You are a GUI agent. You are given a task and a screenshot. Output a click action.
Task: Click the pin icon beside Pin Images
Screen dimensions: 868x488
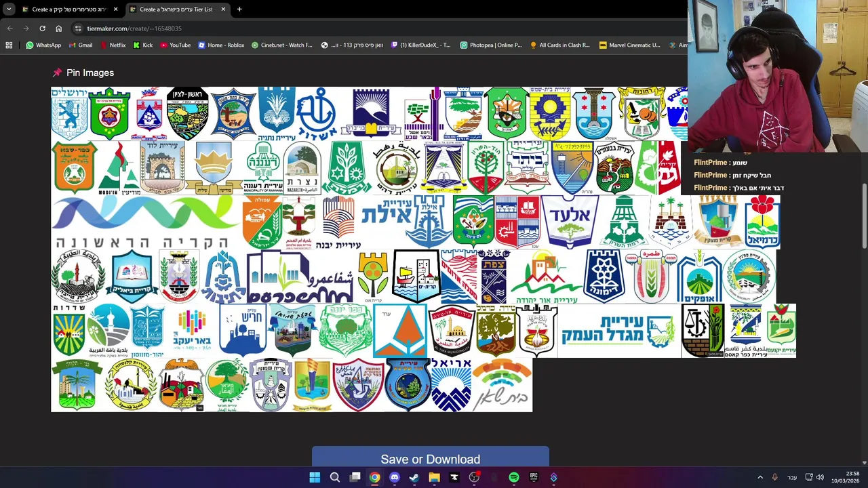tap(57, 73)
